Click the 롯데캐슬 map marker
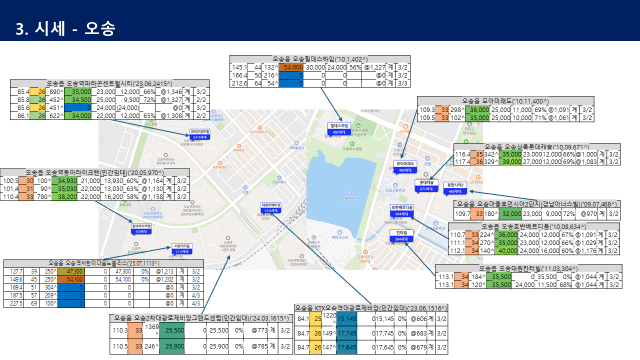Image resolution: width=640 pixels, height=360 pixels. tap(426, 186)
